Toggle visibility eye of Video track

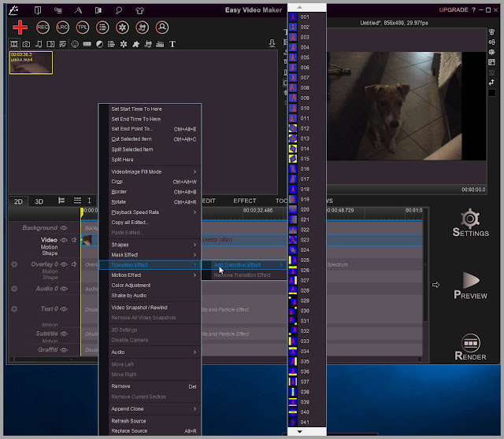tap(64, 240)
